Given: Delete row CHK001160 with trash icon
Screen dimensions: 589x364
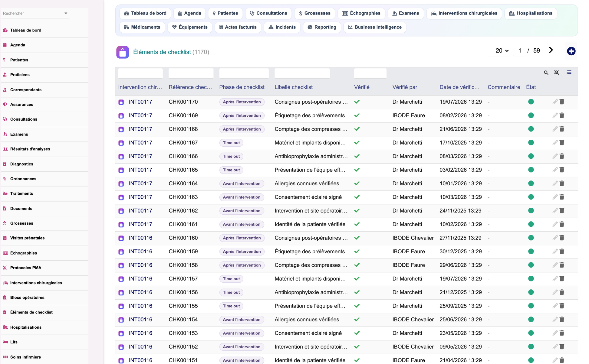Looking at the screenshot, I should tap(562, 238).
